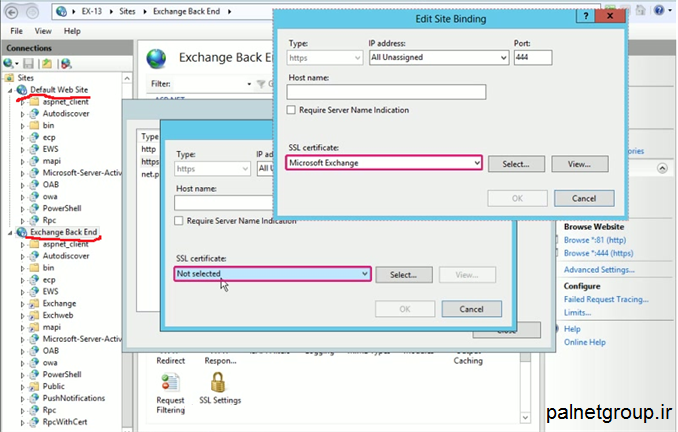Click the delete connection icon in Connections toolbar

(66, 64)
